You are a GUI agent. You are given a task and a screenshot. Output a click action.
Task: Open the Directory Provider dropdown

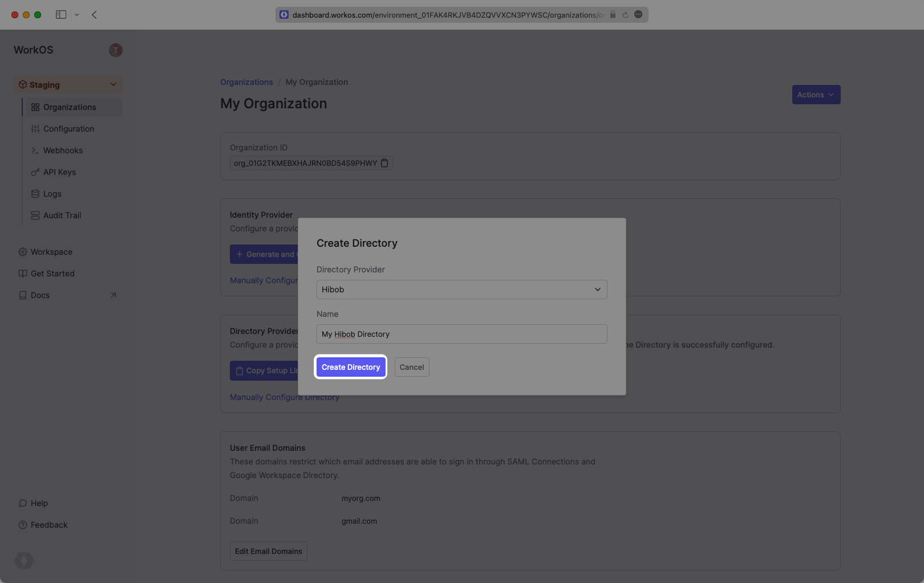click(x=461, y=290)
